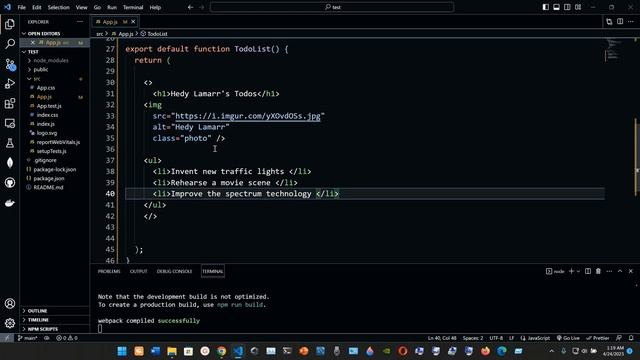Click the open changes icon in editor toolbar

point(609,22)
